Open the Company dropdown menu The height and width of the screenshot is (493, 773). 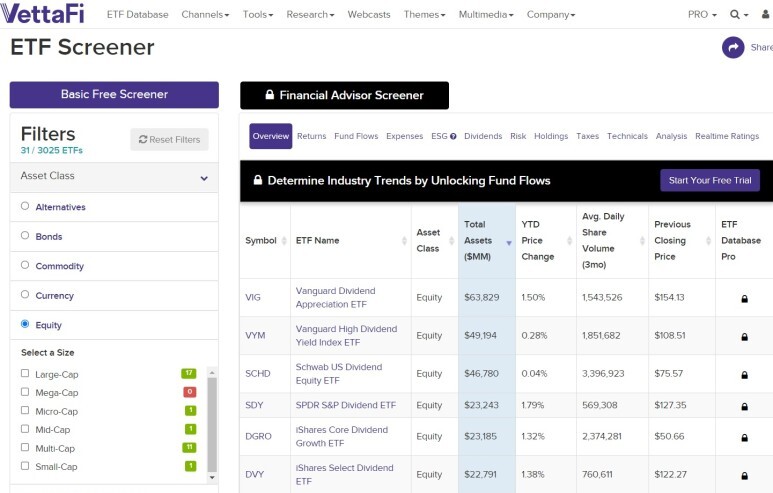pyautogui.click(x=551, y=15)
